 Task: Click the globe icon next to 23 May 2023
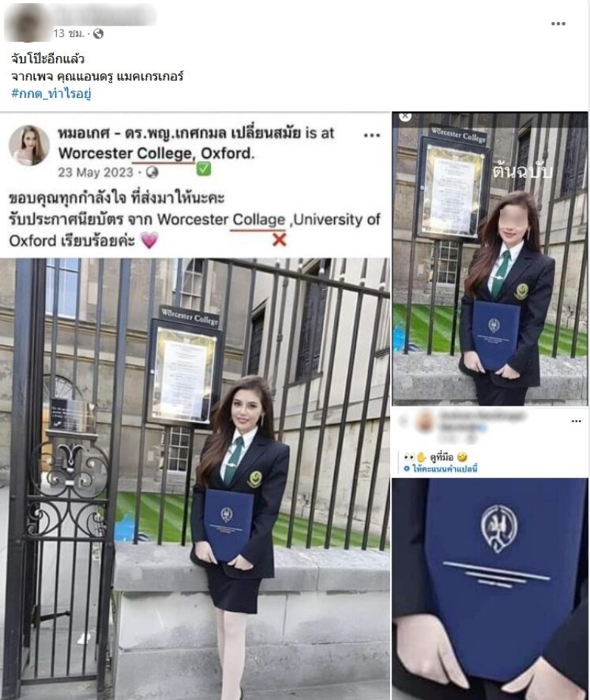(152, 173)
